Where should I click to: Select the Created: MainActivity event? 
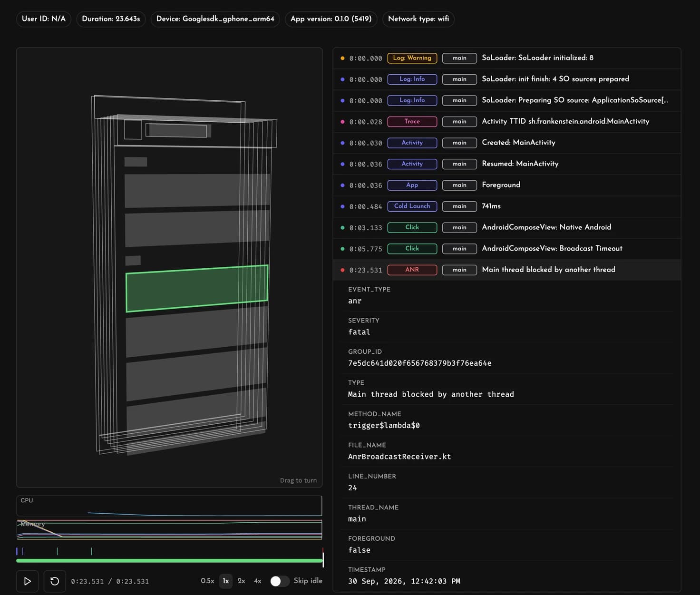coord(507,143)
